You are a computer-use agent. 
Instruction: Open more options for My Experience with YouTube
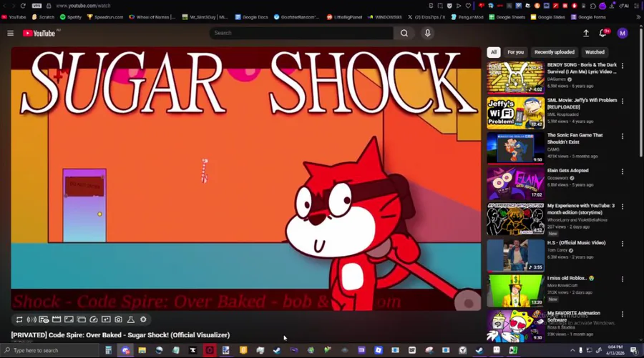[x=623, y=207]
